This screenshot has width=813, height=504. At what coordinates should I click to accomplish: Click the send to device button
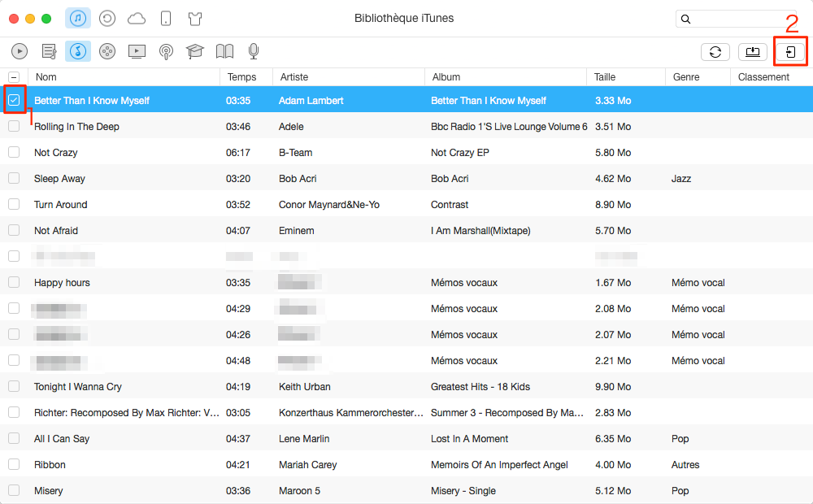(x=790, y=52)
